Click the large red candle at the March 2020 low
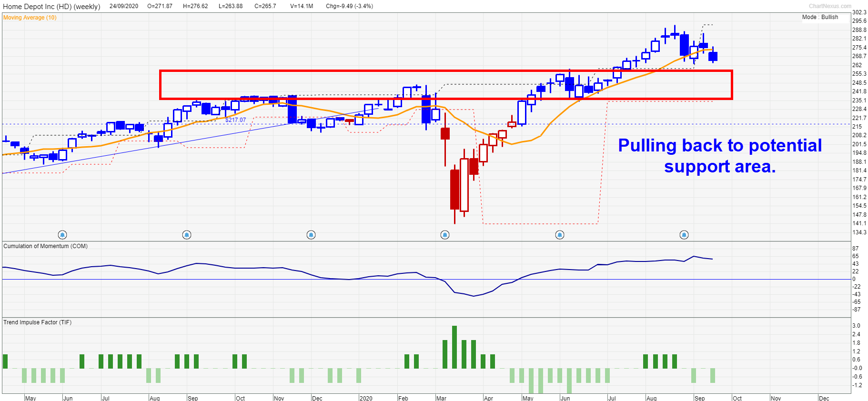Image resolution: width=868 pixels, height=401 pixels. [x=454, y=190]
